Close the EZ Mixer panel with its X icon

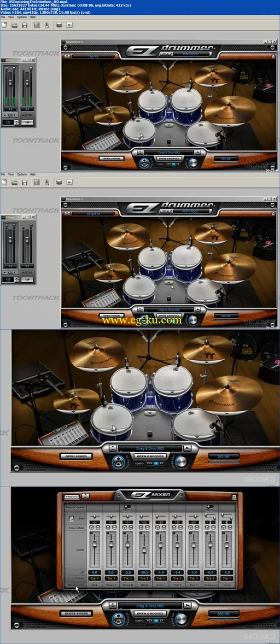tap(234, 497)
